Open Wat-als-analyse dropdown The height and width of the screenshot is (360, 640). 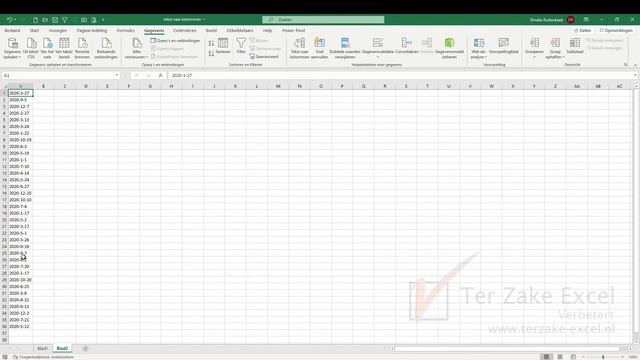click(478, 48)
